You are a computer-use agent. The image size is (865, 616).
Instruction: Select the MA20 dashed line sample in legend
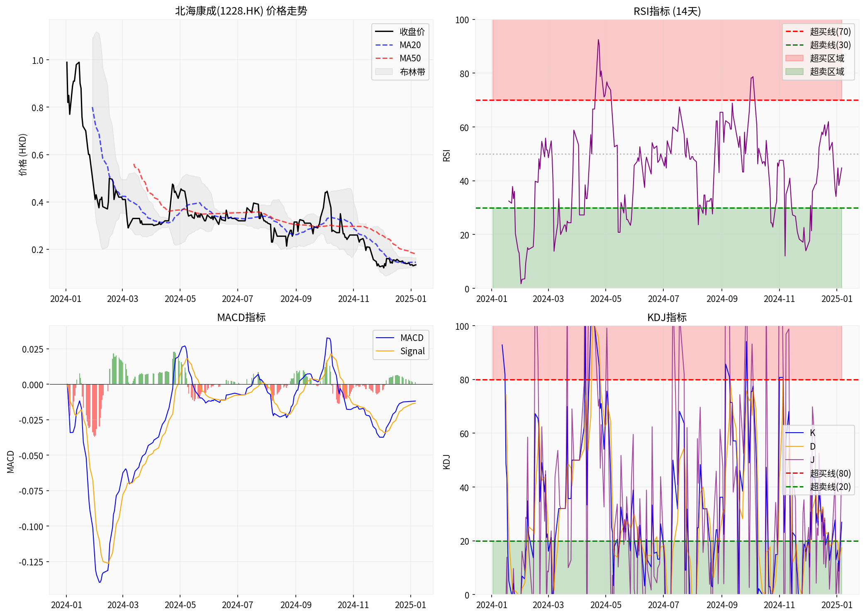click(x=384, y=45)
